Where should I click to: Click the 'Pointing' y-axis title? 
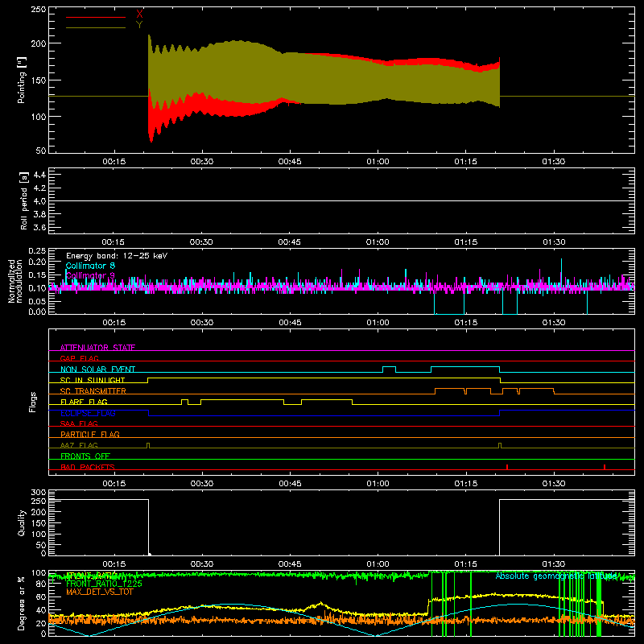click(x=22, y=80)
